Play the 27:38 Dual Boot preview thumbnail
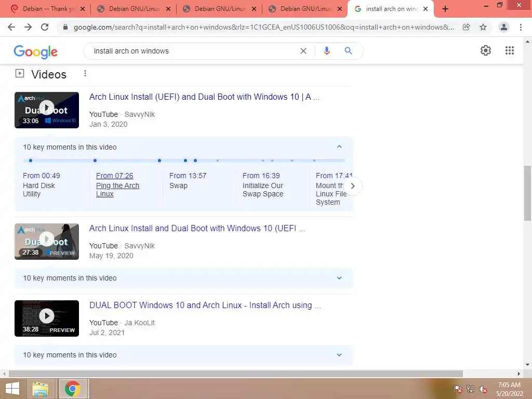 (47, 242)
